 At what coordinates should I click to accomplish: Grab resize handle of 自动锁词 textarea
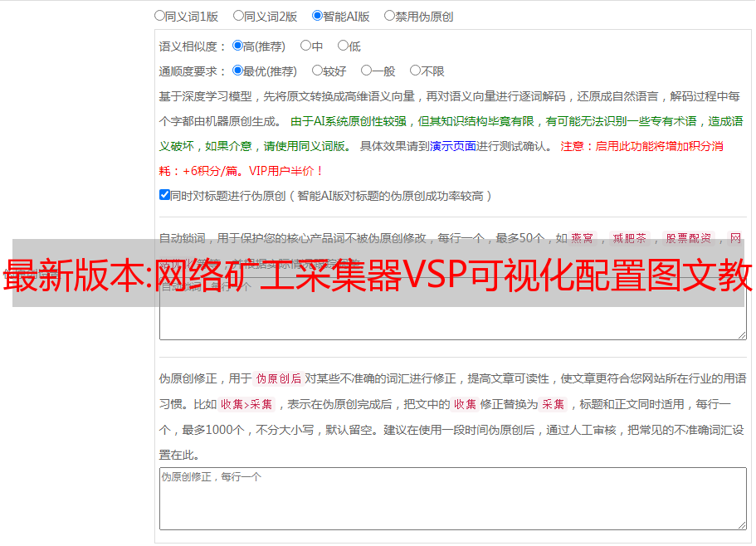pyautogui.click(x=742, y=335)
